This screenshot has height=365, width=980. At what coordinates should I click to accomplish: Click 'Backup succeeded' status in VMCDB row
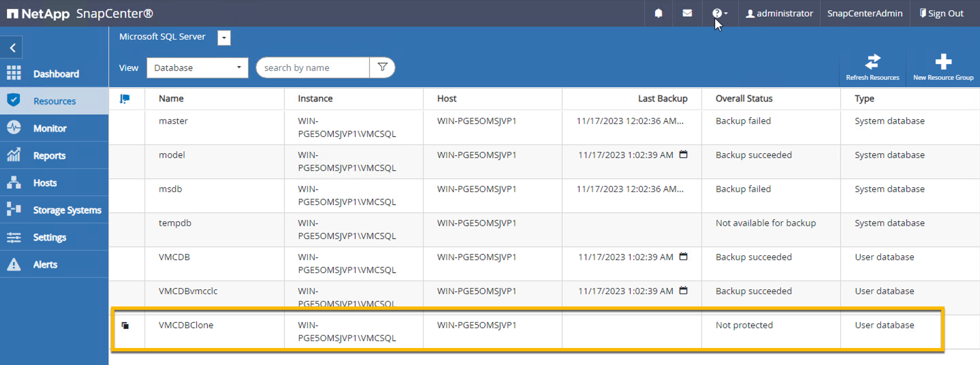click(x=754, y=257)
